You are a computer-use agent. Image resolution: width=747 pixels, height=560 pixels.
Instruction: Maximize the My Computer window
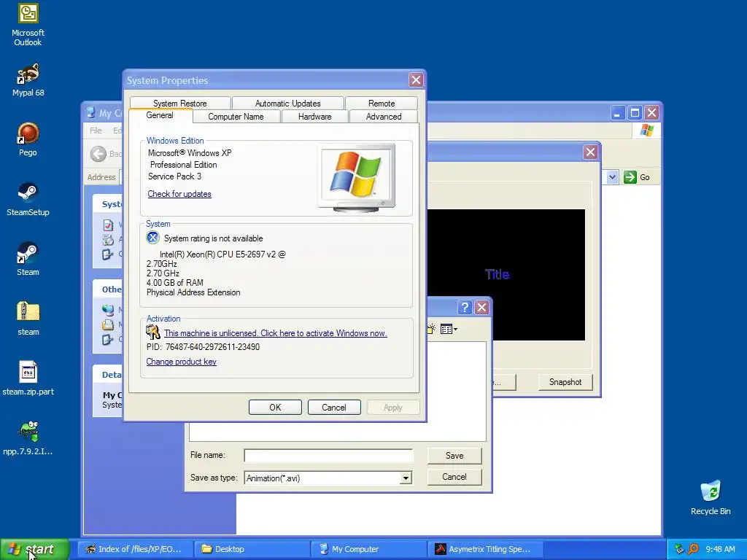click(635, 113)
